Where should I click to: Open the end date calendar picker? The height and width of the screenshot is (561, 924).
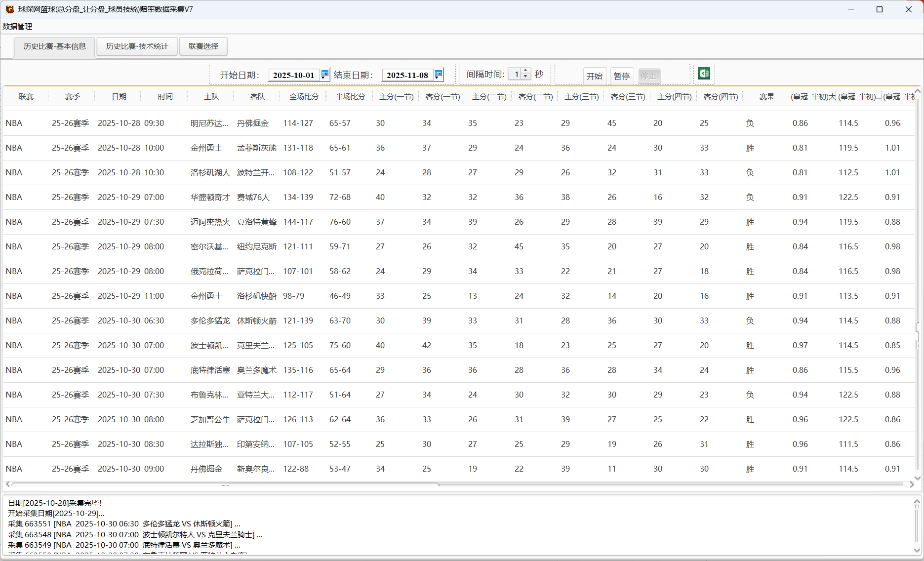pos(438,75)
